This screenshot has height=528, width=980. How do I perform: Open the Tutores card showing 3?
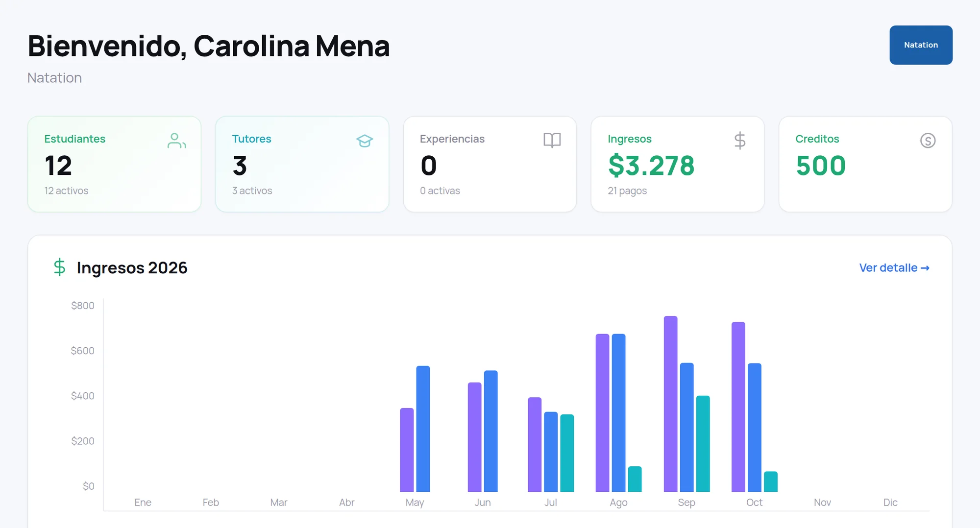(x=302, y=164)
